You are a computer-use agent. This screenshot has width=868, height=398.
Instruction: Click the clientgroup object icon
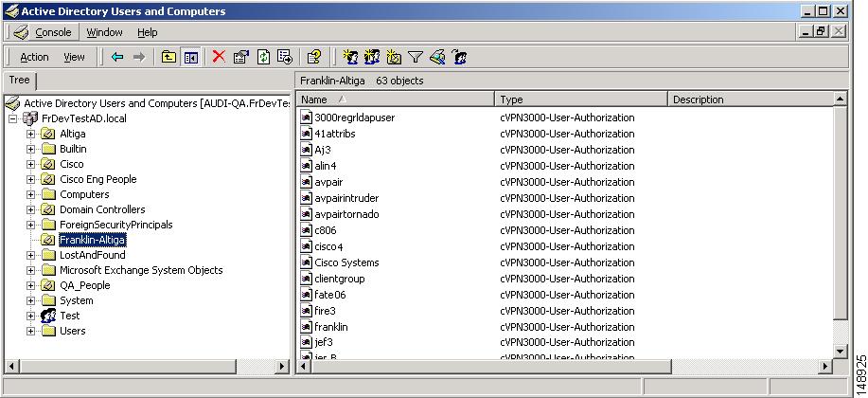click(306, 279)
